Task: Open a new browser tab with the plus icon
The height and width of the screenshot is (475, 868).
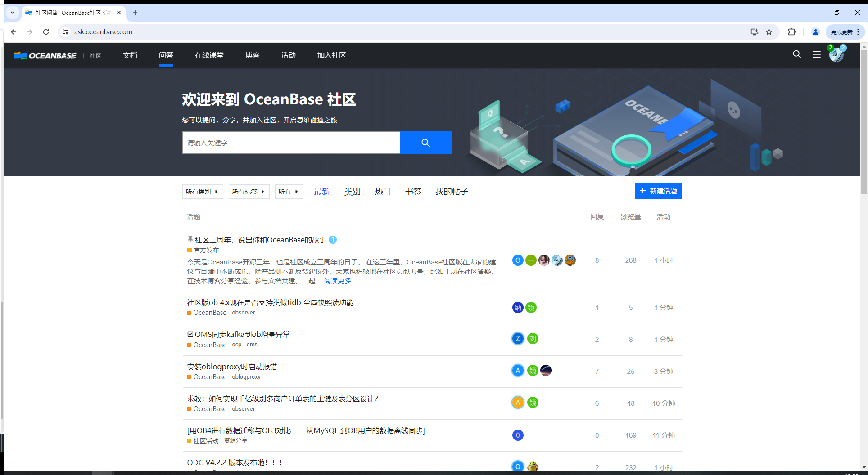Action: [135, 13]
